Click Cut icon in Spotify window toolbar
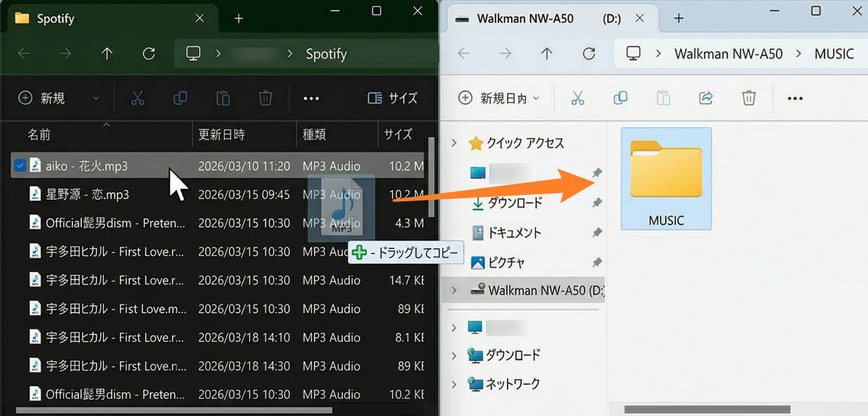 138,98
